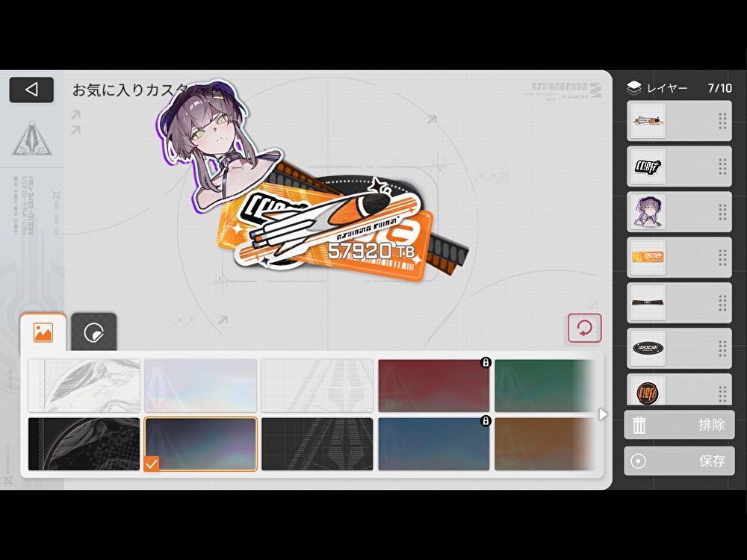Pick the black grid background thumbnail

(x=317, y=444)
